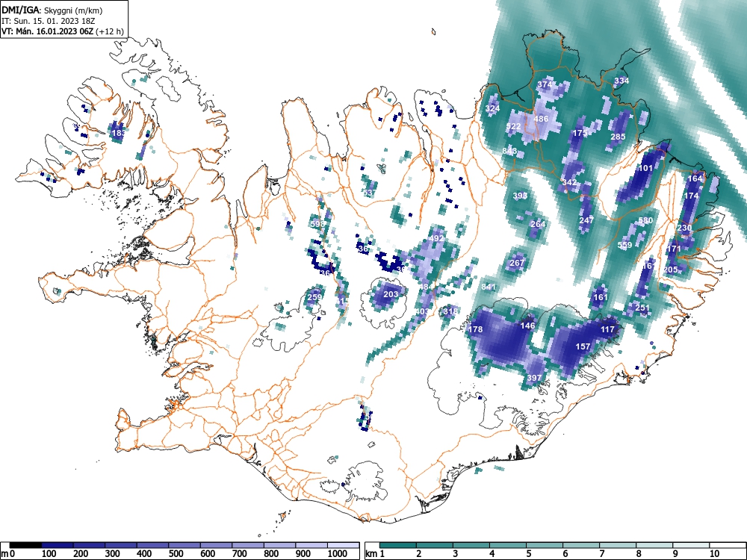The image size is (747, 560).
Task: Select the value 393 on the map
Action: click(520, 196)
